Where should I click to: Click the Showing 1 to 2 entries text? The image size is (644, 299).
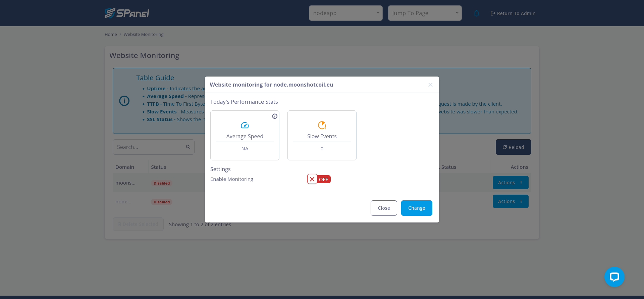200,225
